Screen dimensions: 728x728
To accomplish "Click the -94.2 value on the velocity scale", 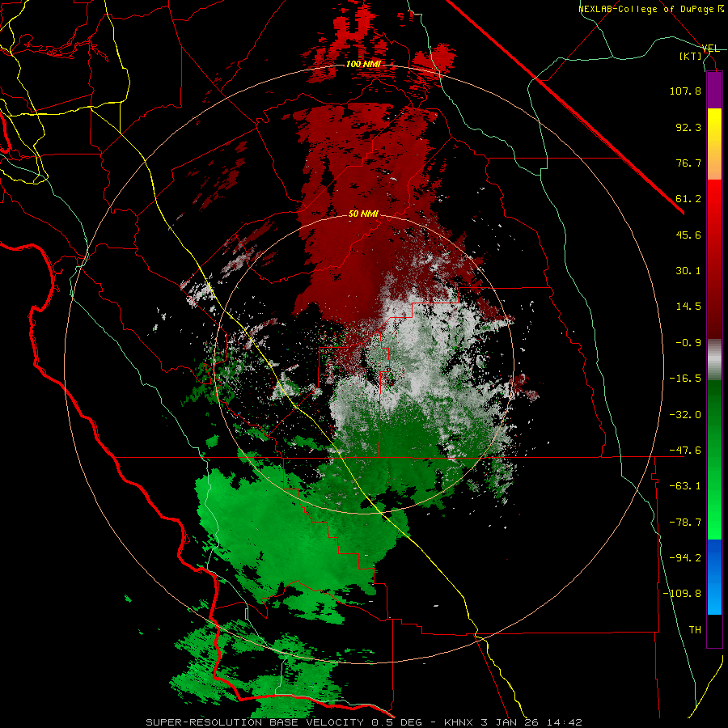I will 685,558.
